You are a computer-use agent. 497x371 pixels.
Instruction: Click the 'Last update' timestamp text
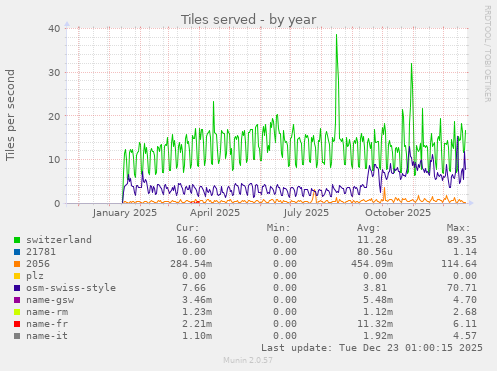[x=372, y=348]
